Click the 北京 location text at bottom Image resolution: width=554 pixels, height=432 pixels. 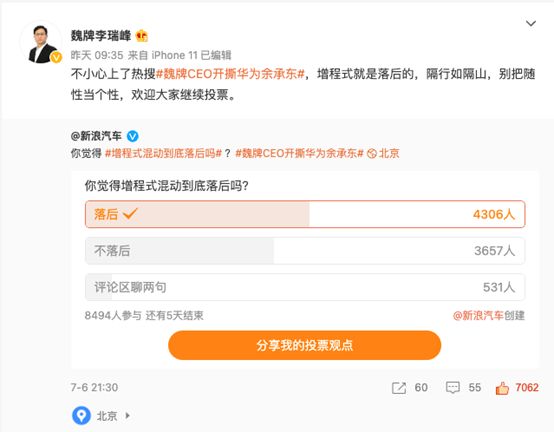point(107,416)
